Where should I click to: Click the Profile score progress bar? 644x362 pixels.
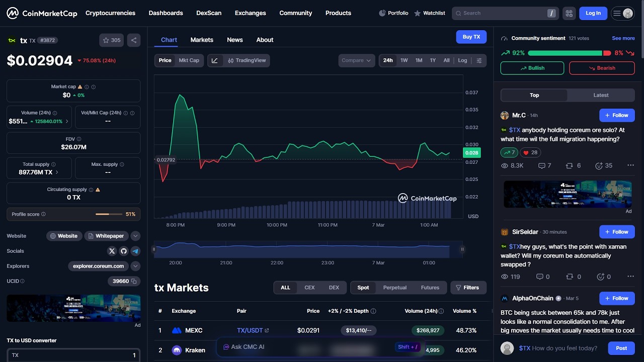109,214
